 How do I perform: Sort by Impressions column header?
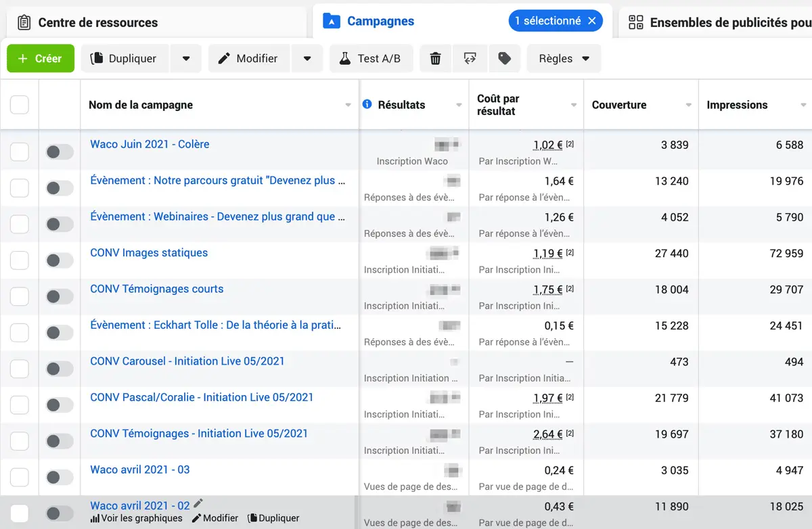737,105
